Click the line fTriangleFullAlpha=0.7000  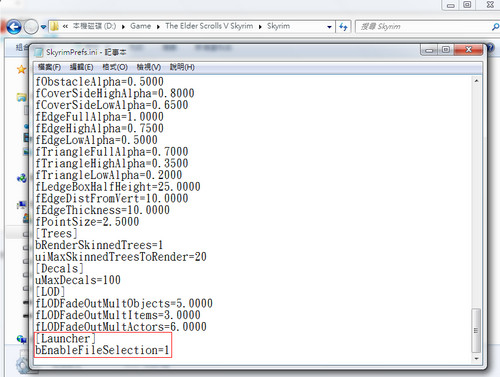tap(112, 152)
